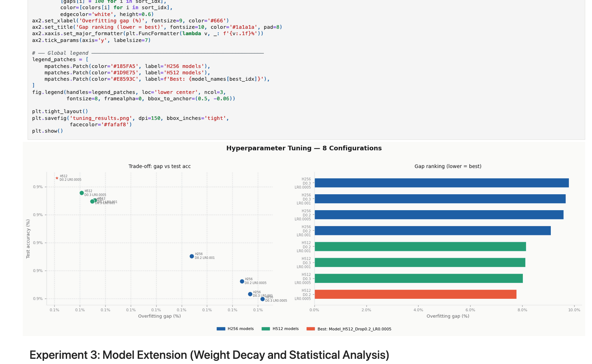Click the blue bar for H256 D0.2 LR0.001
This screenshot has width=592, height=364.
tap(433, 231)
